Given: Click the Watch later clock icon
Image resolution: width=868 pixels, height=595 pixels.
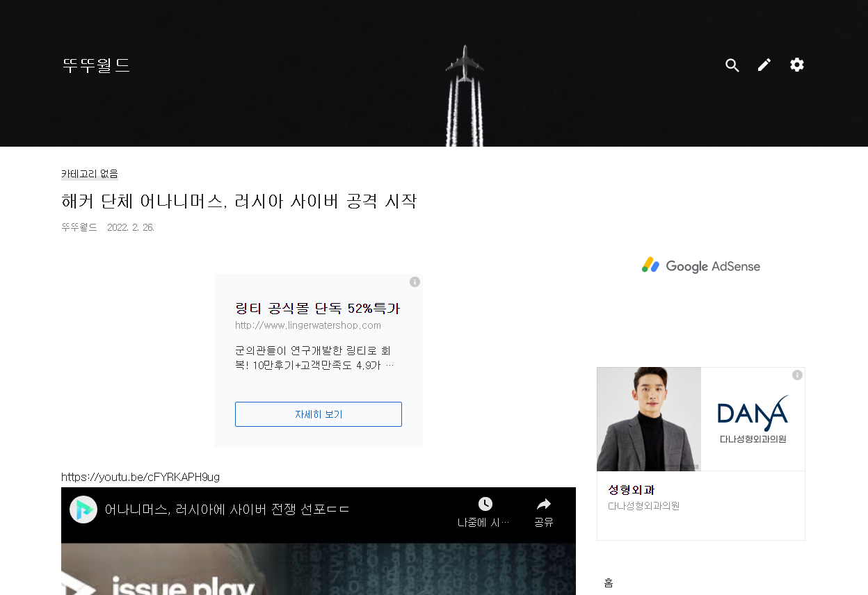Looking at the screenshot, I should (485, 504).
